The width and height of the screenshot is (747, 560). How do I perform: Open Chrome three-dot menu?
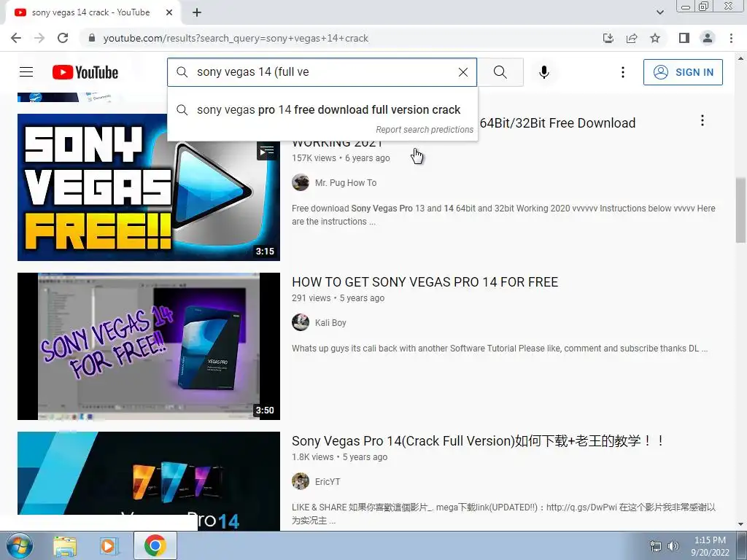[731, 38]
